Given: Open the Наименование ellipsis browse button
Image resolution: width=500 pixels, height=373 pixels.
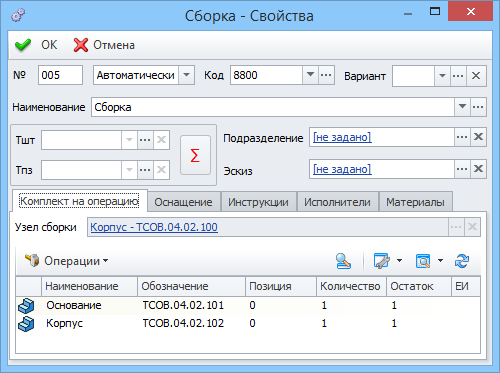Looking at the screenshot, I should [x=478, y=107].
